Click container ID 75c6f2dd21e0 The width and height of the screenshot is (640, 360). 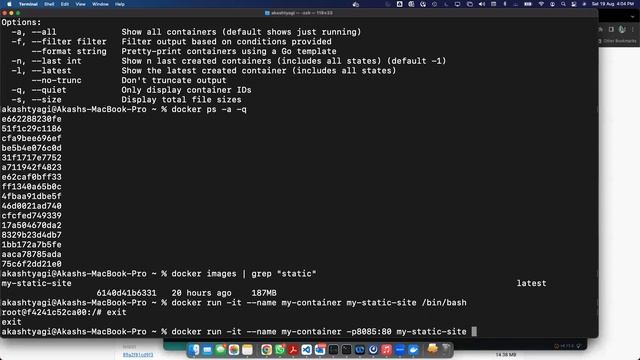coord(31,264)
